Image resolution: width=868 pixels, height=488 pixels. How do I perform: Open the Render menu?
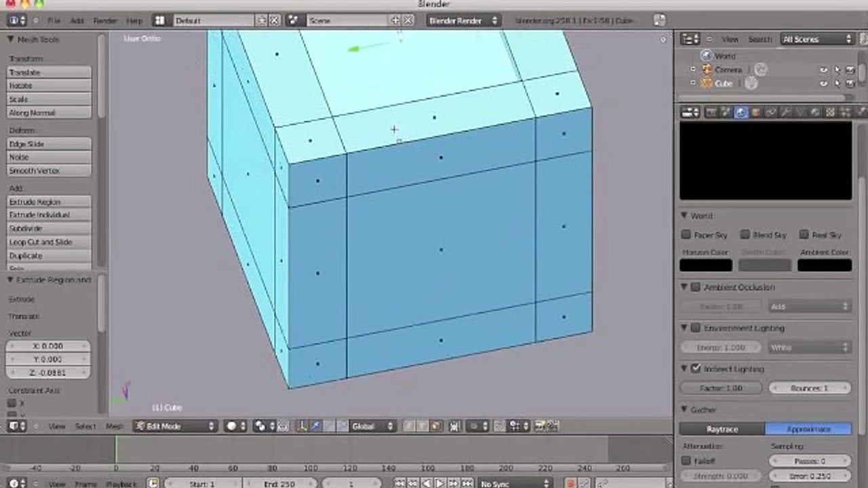click(105, 21)
